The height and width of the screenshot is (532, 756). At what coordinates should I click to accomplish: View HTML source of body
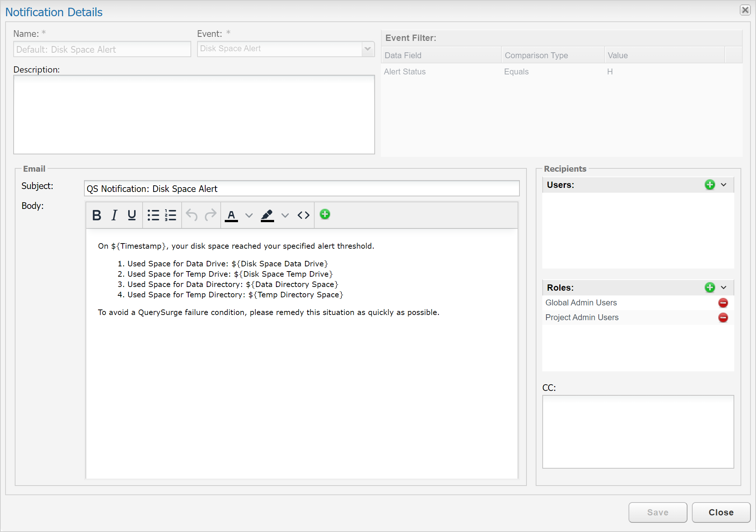coord(304,215)
